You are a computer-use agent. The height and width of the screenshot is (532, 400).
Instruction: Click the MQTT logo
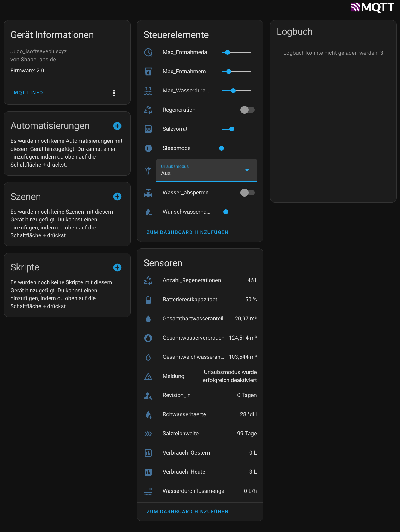pyautogui.click(x=372, y=7)
